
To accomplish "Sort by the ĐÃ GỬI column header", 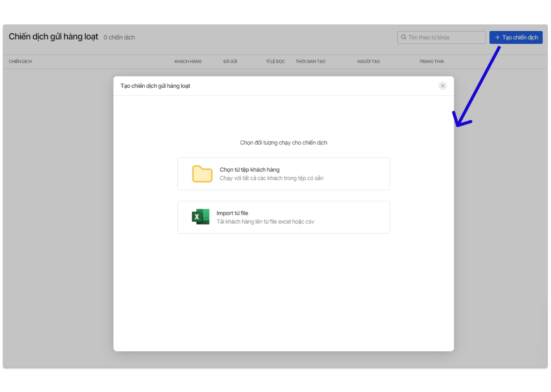I will click(230, 62).
